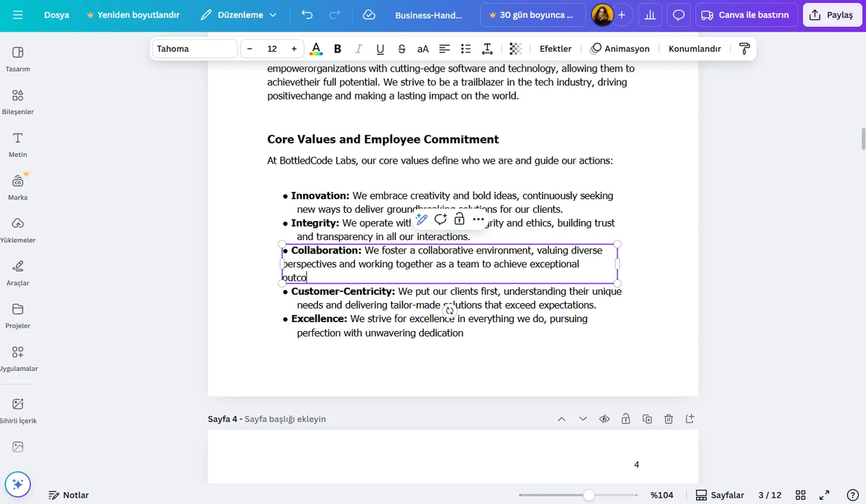Open the Metin sidebar tab
The height and width of the screenshot is (504, 866).
[x=18, y=144]
